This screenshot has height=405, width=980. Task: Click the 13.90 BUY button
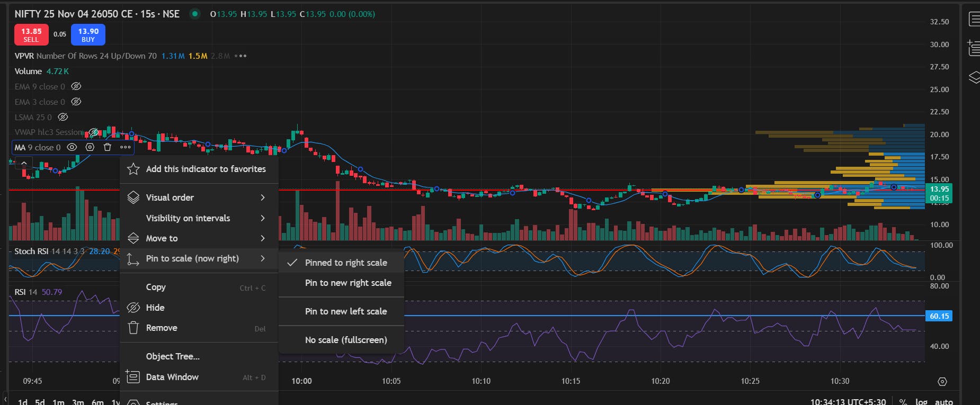88,35
